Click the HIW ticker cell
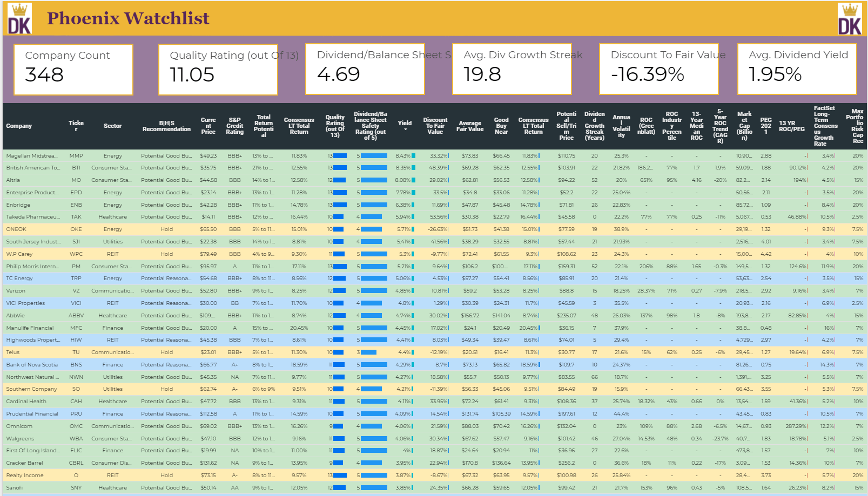This screenshot has height=496, width=868. point(76,340)
